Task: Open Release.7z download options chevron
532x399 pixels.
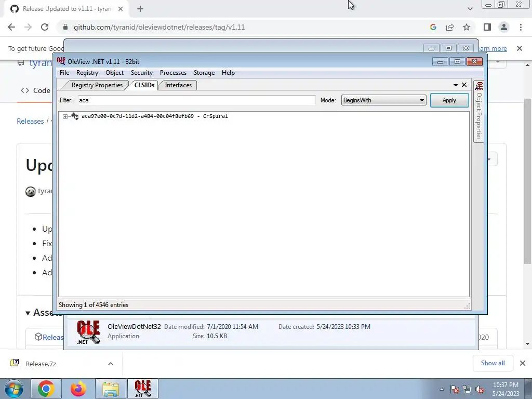Action: tap(111, 364)
